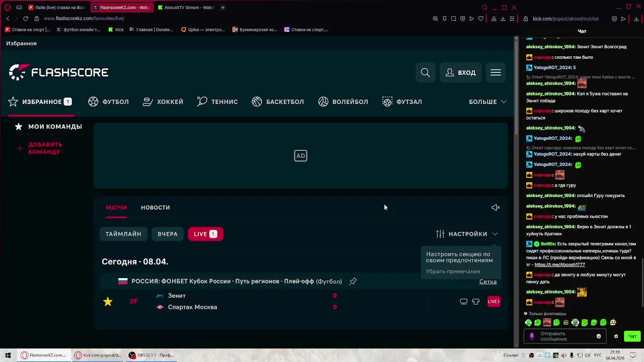Image resolution: width=644 pixels, height=362 pixels.
Task: Open match jersey lineup icon
Action: point(475,302)
